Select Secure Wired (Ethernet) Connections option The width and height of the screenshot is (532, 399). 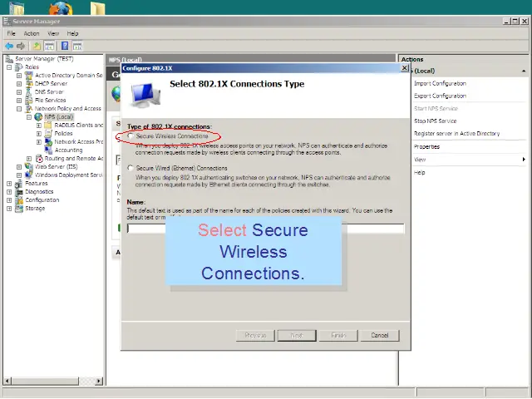point(130,168)
